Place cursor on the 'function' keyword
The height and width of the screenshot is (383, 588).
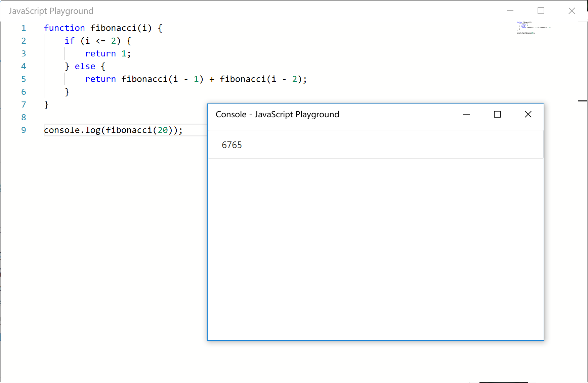tap(64, 28)
